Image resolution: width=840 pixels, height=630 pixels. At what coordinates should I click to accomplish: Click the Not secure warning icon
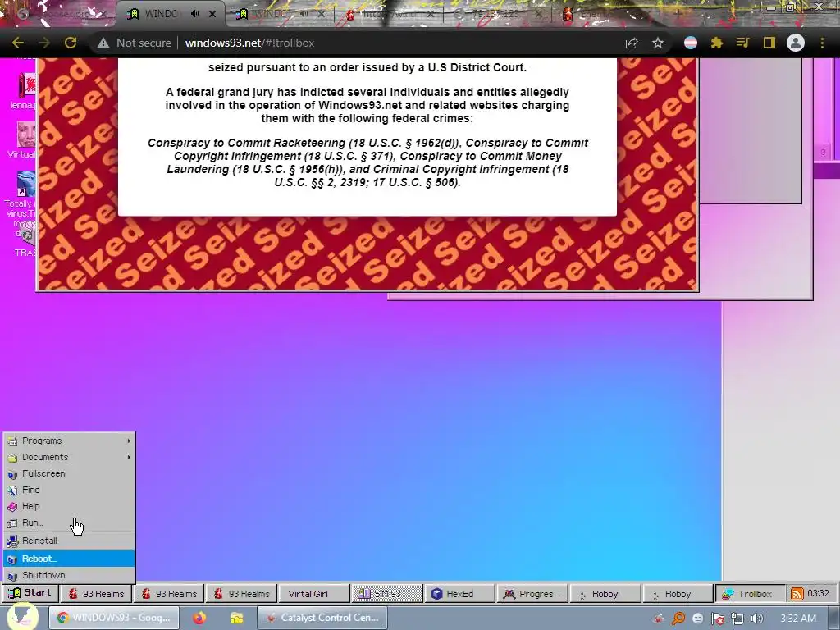[103, 43]
